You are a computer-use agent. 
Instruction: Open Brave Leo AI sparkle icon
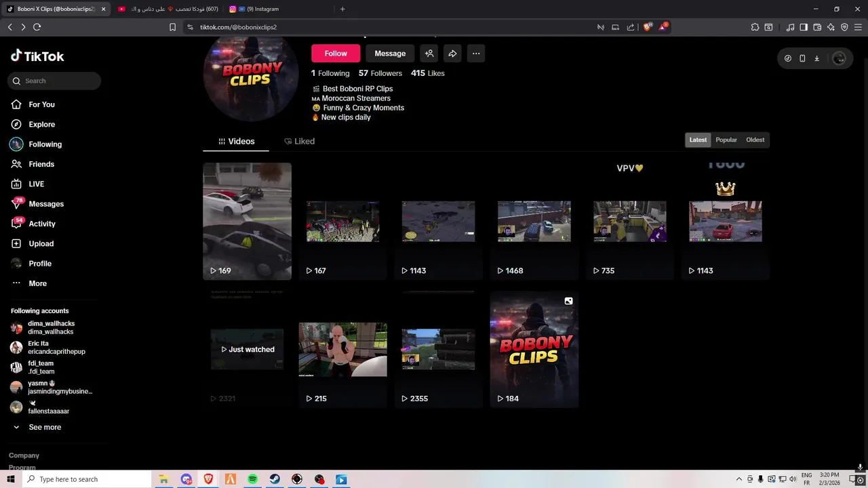click(x=831, y=27)
